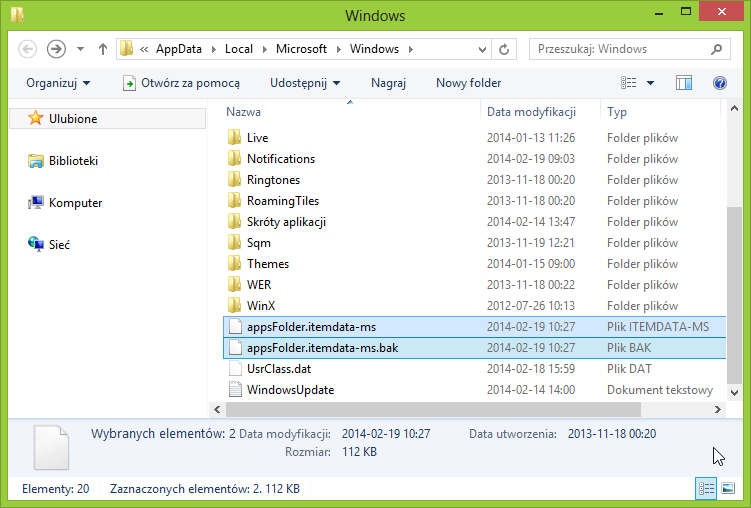Click the vertical scrollbar thumb
Screen dimensions: 751x508
(x=734, y=295)
